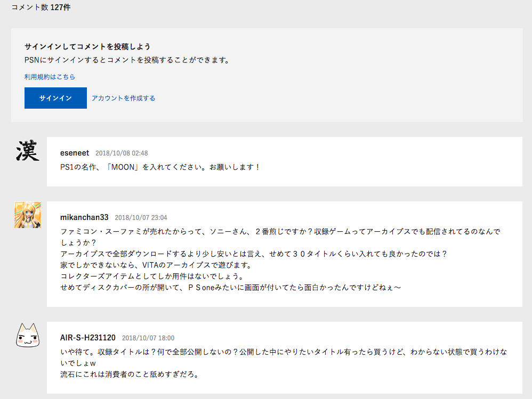The image size is (532, 399).
Task: Open the eseneet username
Action: click(x=75, y=153)
